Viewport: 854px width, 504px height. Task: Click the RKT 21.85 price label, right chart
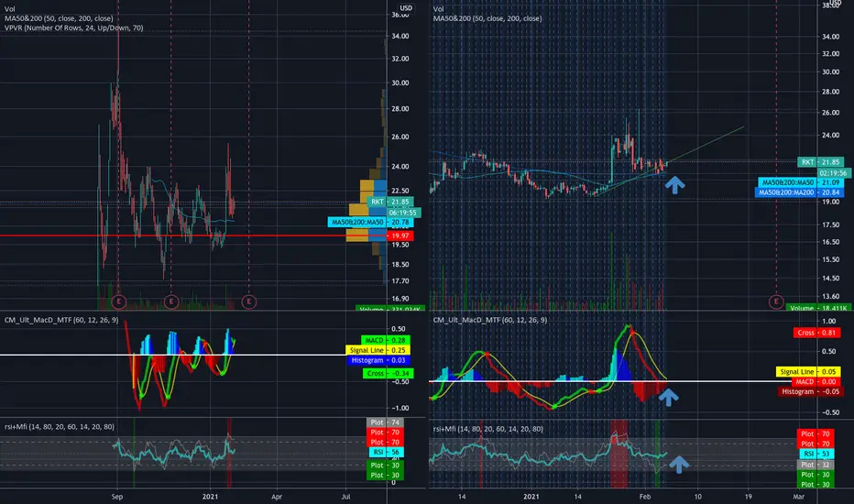[x=821, y=162]
